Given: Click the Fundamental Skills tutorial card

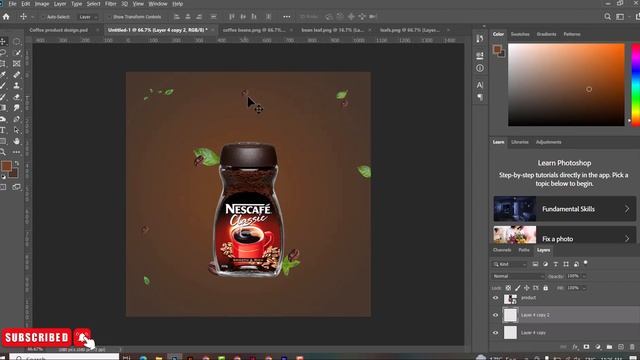Looking at the screenshot, I should pyautogui.click(x=564, y=209).
